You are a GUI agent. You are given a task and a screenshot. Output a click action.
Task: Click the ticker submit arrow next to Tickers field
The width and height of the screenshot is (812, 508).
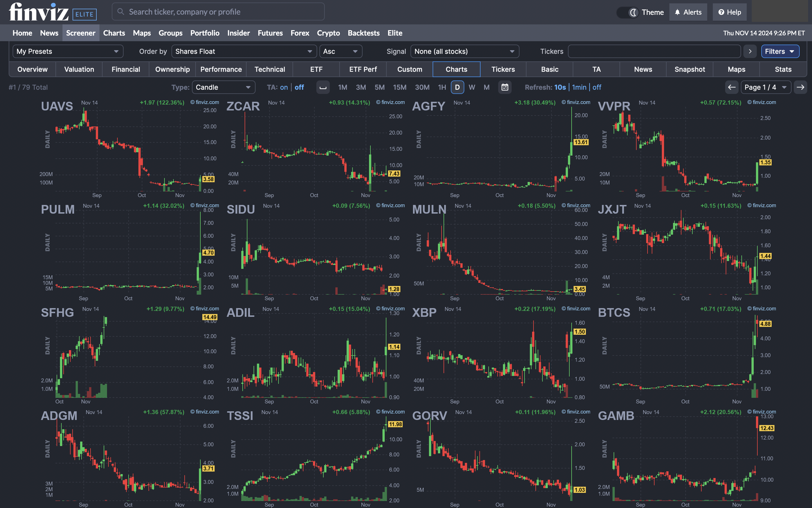(x=750, y=51)
